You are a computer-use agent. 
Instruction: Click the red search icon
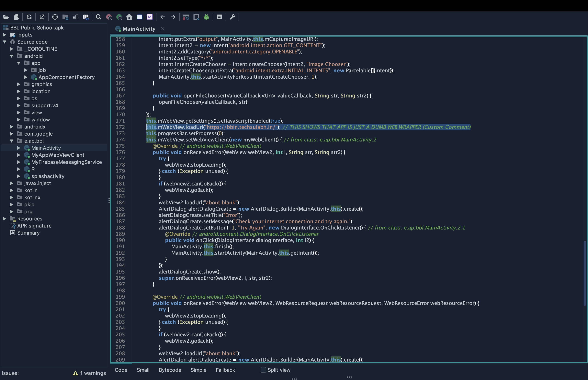point(109,17)
